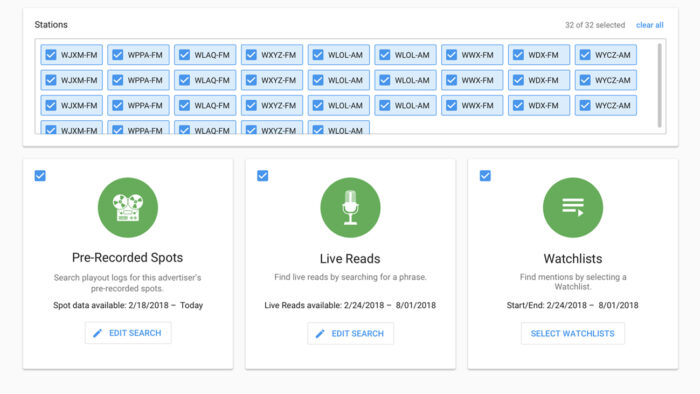This screenshot has width=700, height=394.
Task: Toggle WYCZ-AM in the second station row
Action: tap(606, 80)
